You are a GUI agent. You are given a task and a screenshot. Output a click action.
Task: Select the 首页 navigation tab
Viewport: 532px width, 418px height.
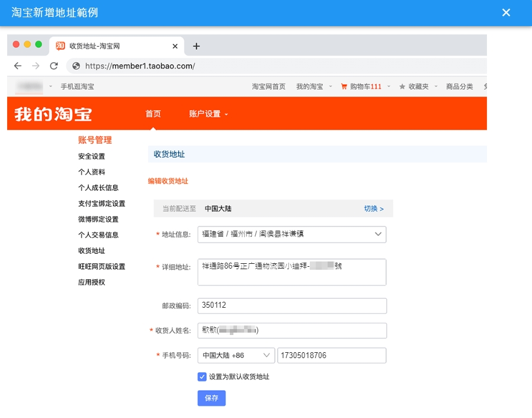[153, 114]
